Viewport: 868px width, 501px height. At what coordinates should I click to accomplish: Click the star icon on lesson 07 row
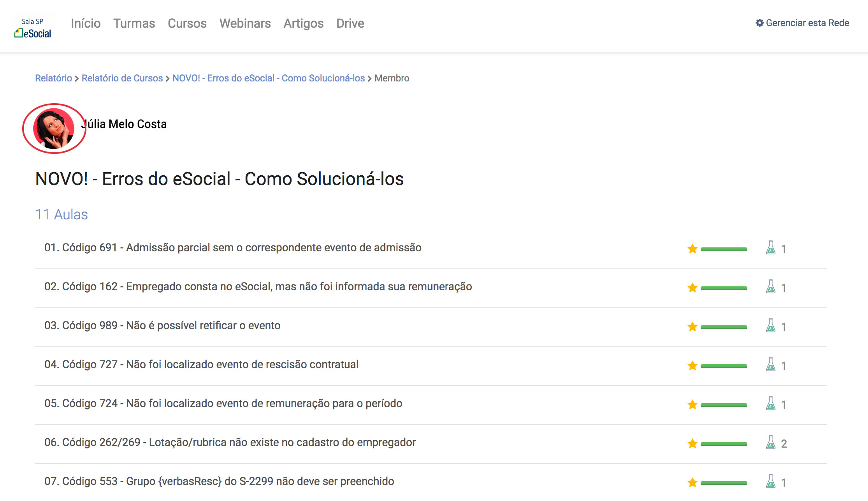692,483
